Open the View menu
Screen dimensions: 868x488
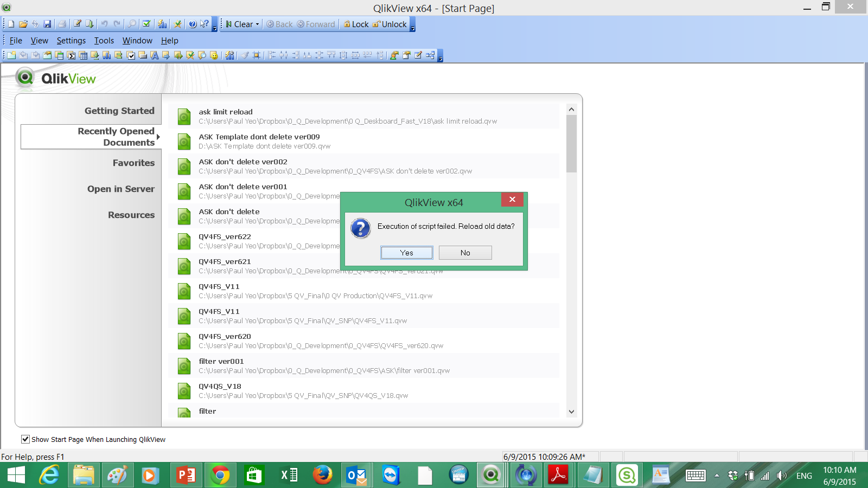click(39, 41)
